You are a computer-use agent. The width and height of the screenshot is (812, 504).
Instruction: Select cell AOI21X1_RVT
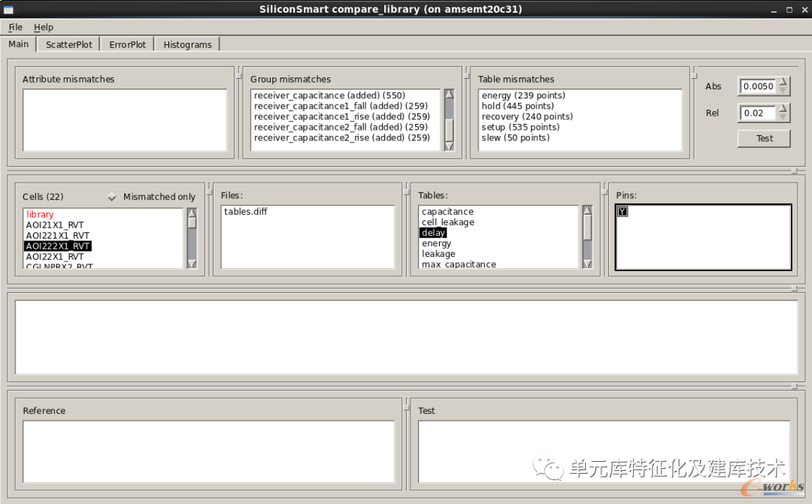point(55,225)
